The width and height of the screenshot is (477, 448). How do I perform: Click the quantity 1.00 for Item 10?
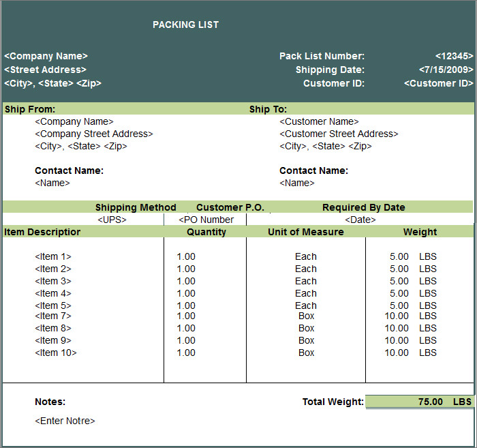click(186, 353)
